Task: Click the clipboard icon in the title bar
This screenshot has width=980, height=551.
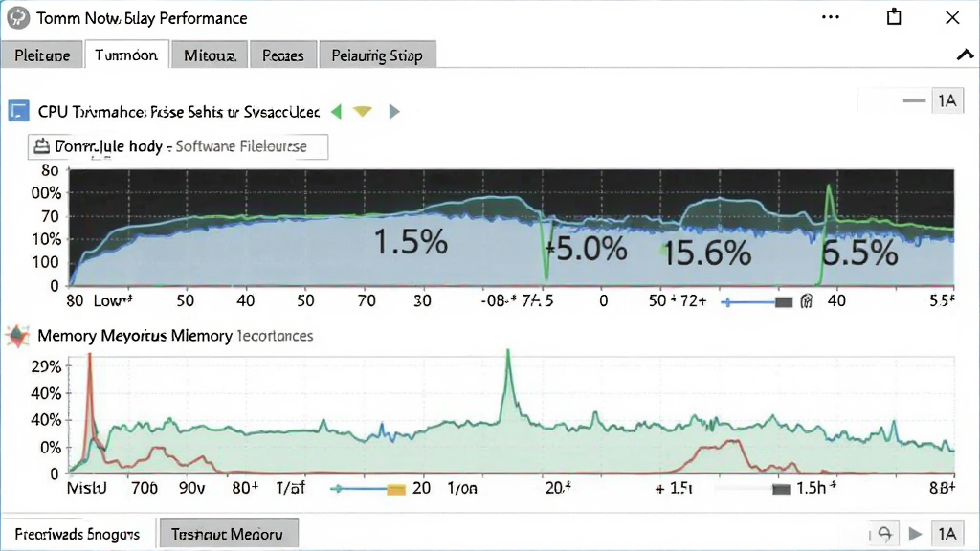Action: pyautogui.click(x=895, y=17)
